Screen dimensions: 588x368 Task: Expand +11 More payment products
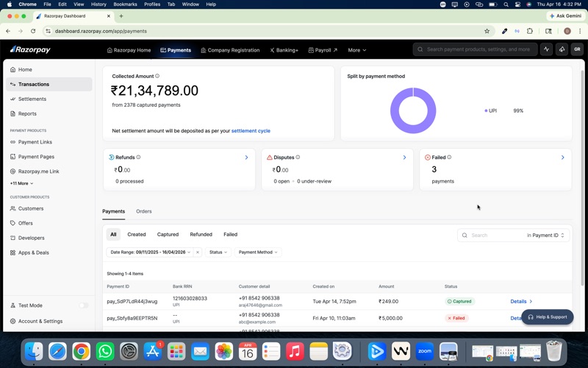coord(21,183)
